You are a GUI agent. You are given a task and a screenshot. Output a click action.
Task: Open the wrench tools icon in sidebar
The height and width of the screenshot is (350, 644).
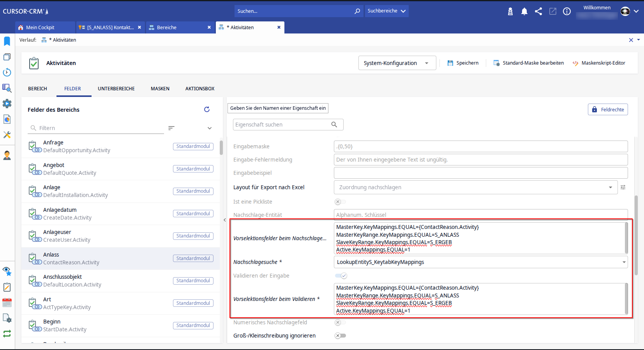click(x=7, y=135)
